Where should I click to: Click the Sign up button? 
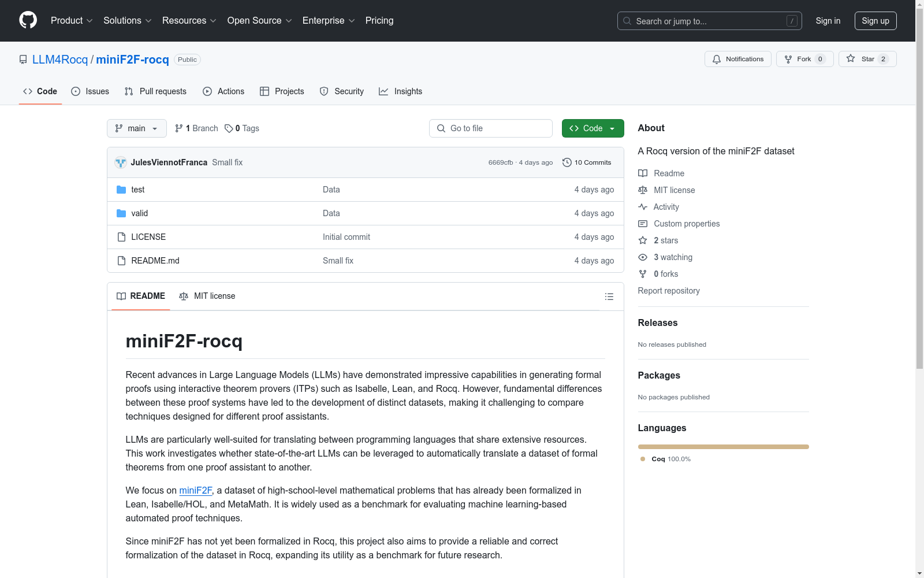(875, 21)
